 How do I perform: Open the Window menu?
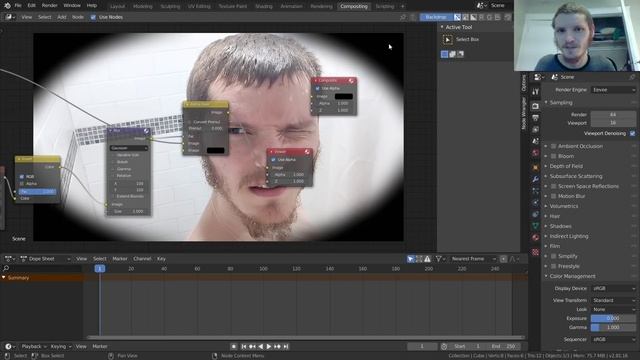(x=72, y=6)
